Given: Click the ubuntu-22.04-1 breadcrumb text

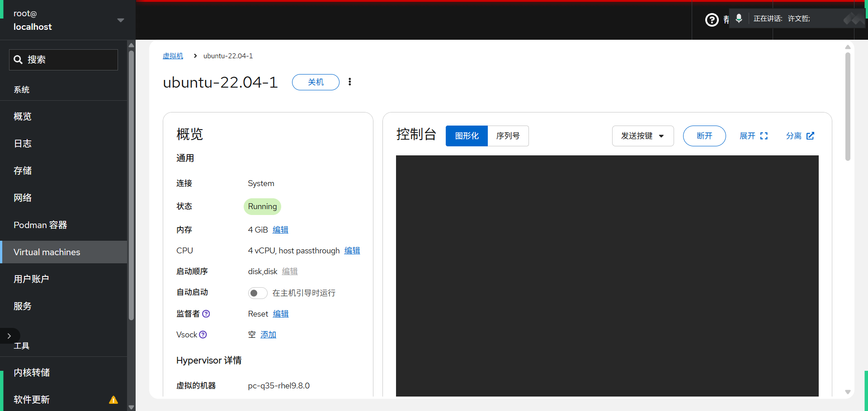Looking at the screenshot, I should pyautogui.click(x=228, y=56).
